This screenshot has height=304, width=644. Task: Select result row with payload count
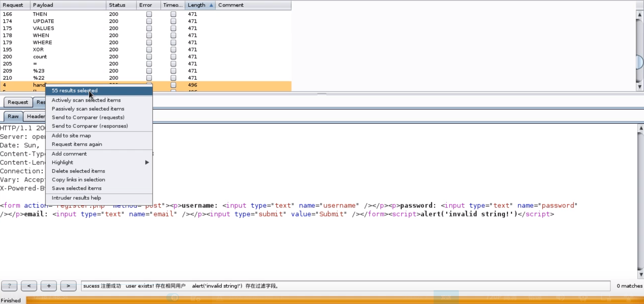pyautogui.click(x=146, y=57)
